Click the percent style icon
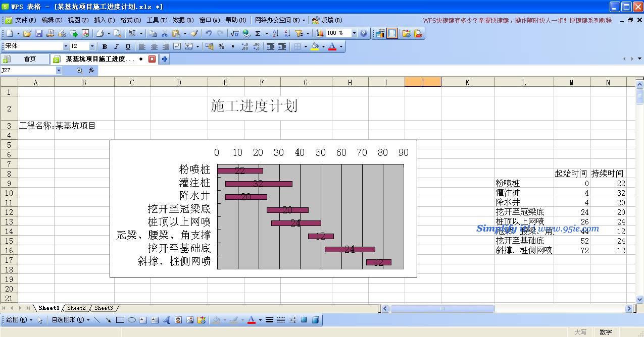 tap(221, 46)
